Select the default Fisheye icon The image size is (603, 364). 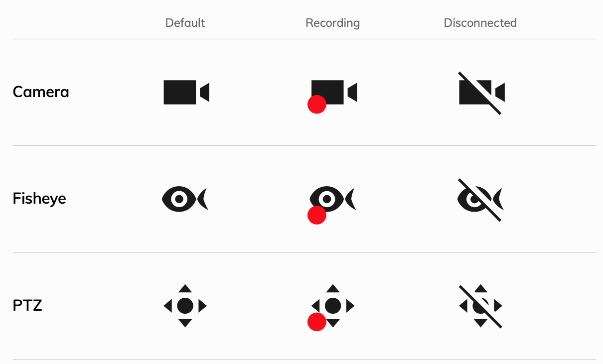(185, 199)
